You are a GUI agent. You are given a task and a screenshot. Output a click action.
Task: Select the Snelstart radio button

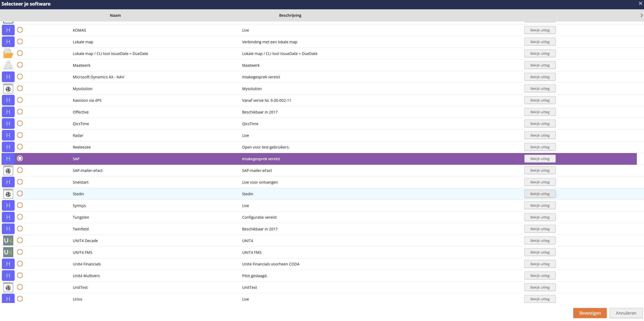tap(20, 182)
